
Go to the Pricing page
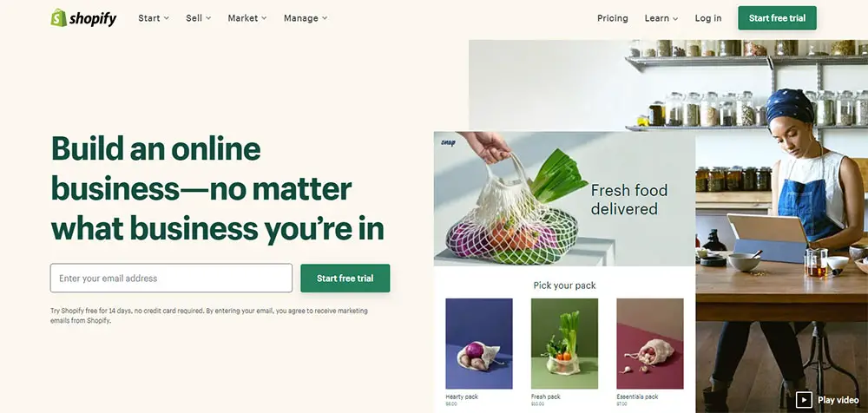click(x=612, y=18)
